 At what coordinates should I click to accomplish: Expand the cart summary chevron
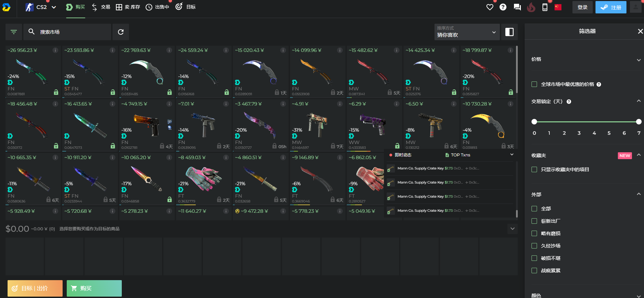point(513,229)
